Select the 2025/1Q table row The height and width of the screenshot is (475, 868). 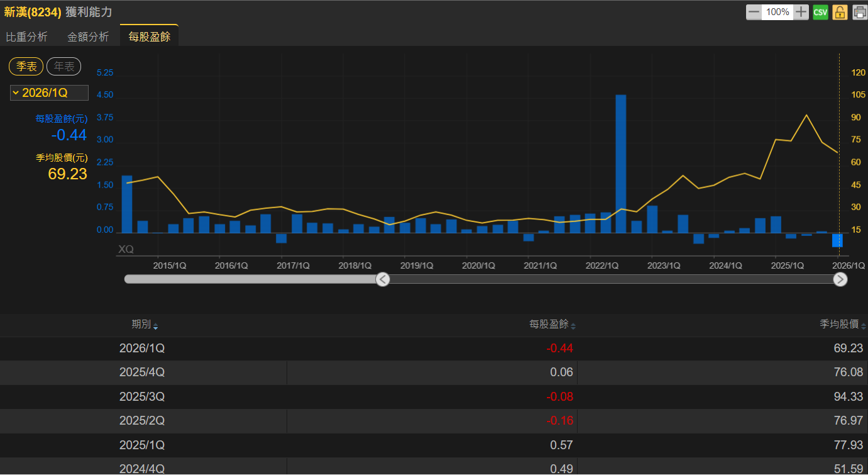(x=434, y=445)
